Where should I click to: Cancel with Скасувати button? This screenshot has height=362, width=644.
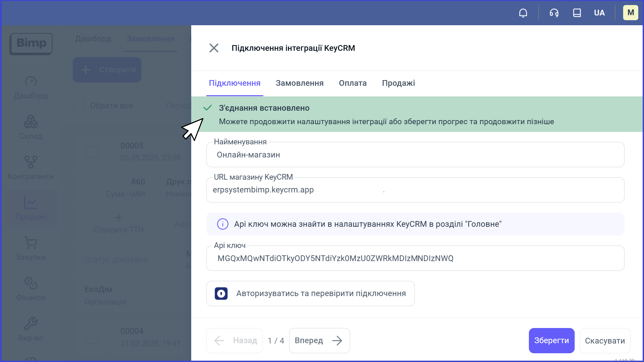point(605,340)
